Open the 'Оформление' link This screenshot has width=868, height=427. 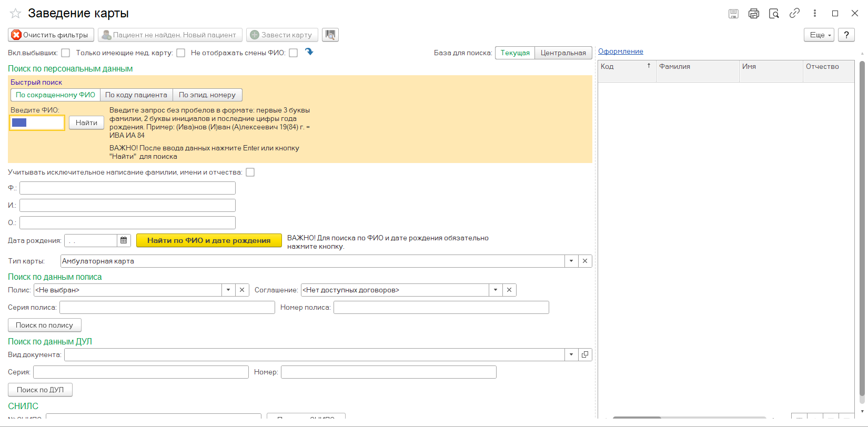tap(620, 52)
